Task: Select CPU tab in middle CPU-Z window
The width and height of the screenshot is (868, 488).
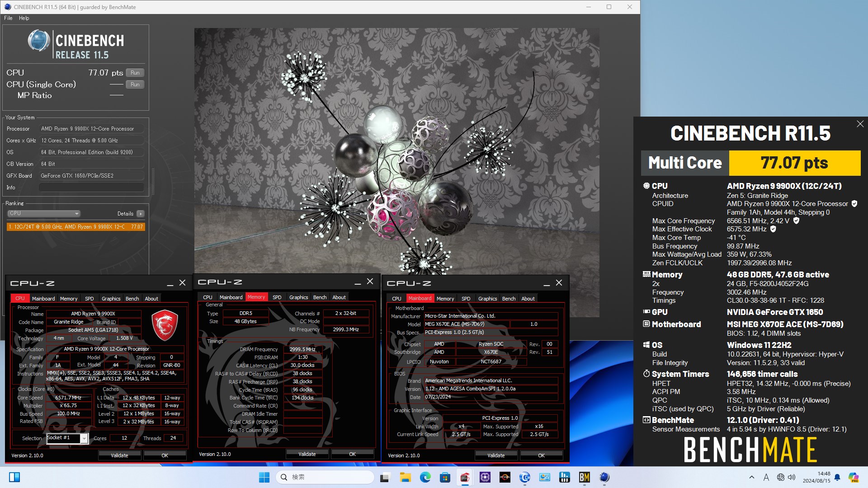Action: [x=208, y=297]
